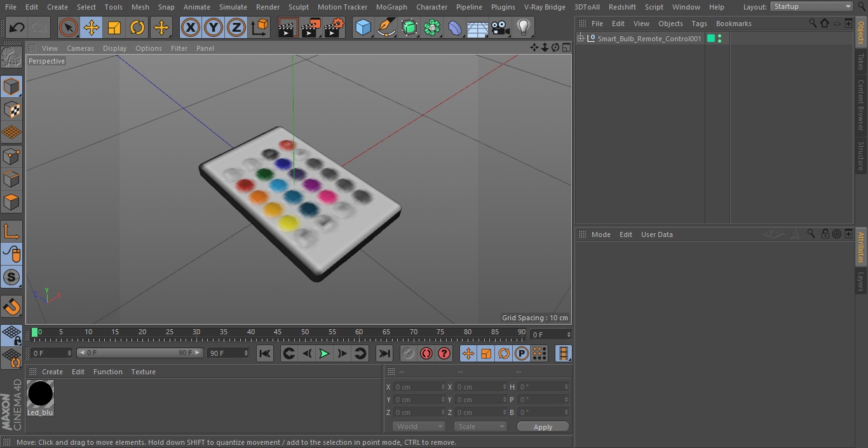Screen dimensions: 868x448
Task: Select the Led_blu material swatch
Action: point(40,398)
